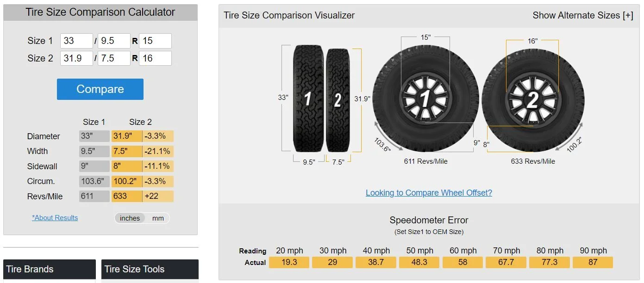The width and height of the screenshot is (644, 283).
Task: Click Size 1 rim field showing 15
Action: 155,41
